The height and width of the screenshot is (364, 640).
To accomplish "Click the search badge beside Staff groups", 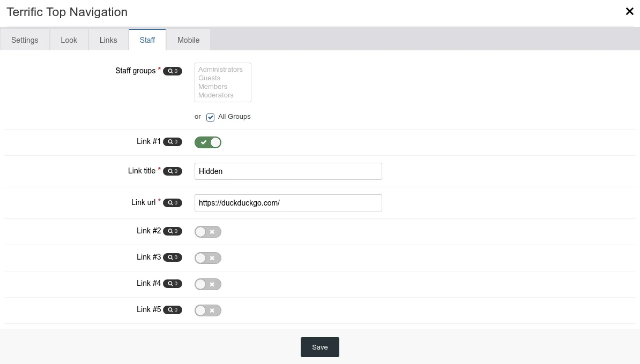I will 172,71.
